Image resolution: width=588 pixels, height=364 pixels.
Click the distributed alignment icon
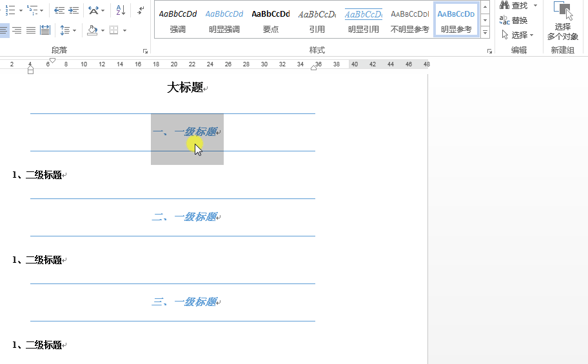tap(44, 30)
